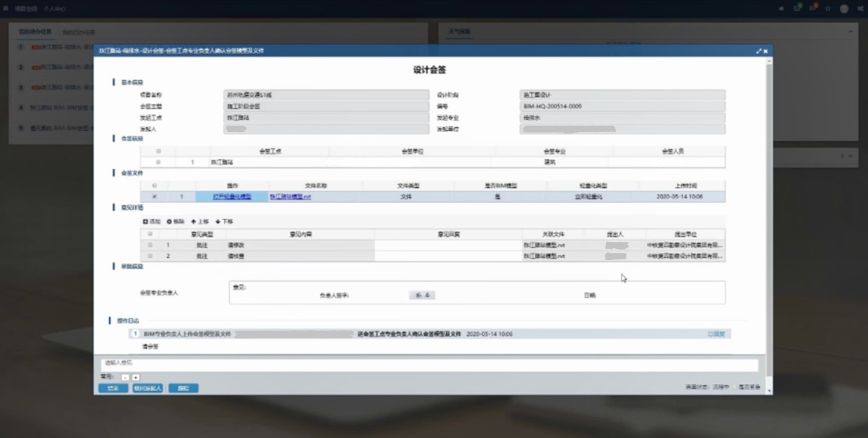Collapse the 天气预报 panel with minus icon

coord(850,32)
